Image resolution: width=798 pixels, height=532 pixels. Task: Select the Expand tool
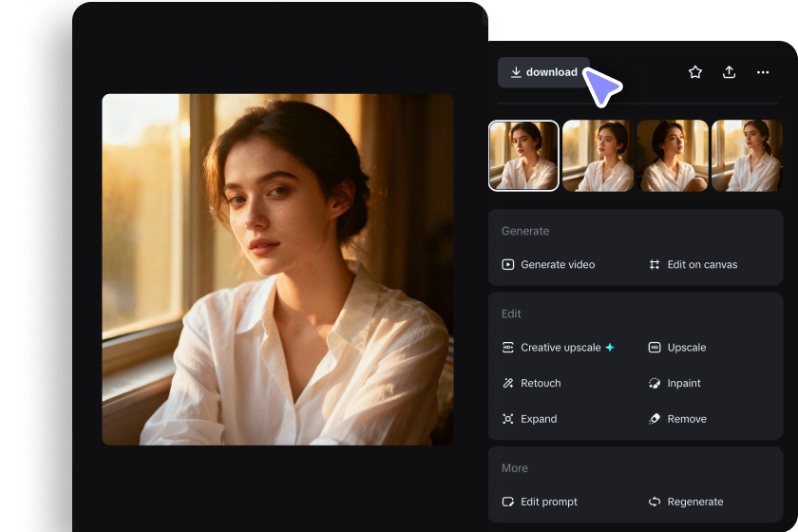tap(529, 419)
